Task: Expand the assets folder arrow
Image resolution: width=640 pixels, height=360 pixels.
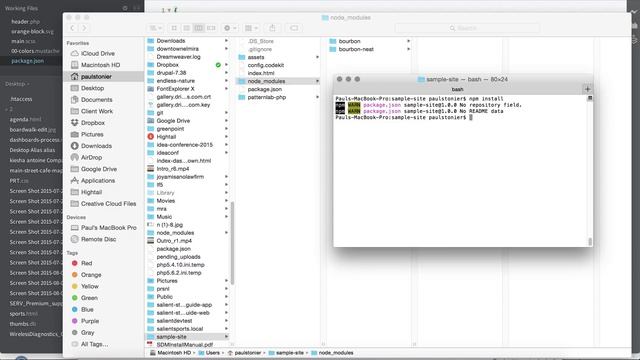Action: [317, 57]
